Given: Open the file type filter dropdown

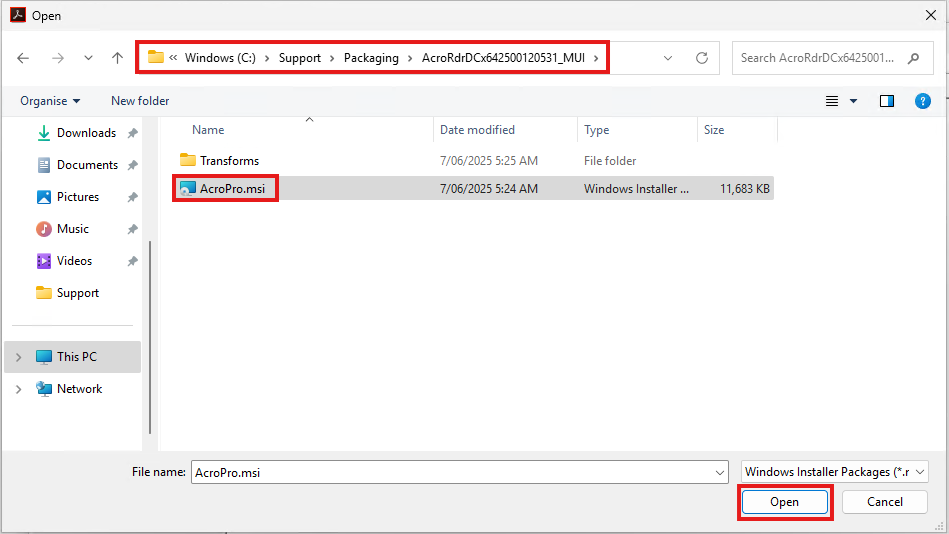Looking at the screenshot, I should (x=835, y=472).
